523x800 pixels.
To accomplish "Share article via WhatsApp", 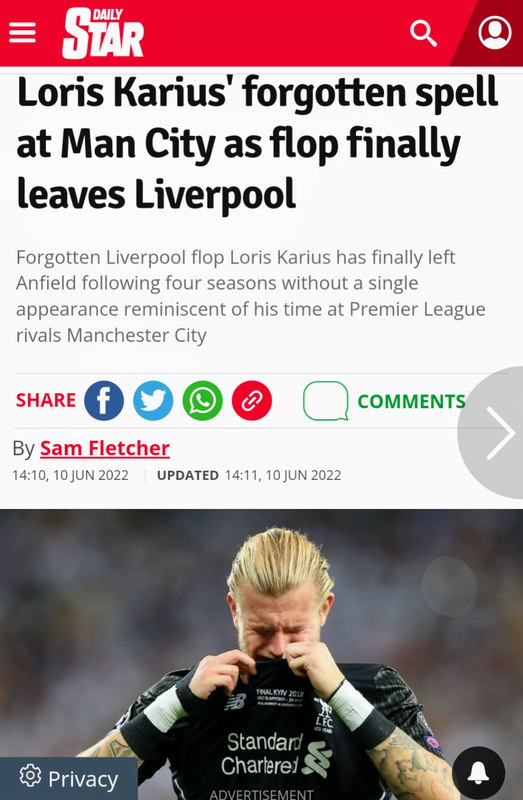I will click(203, 401).
